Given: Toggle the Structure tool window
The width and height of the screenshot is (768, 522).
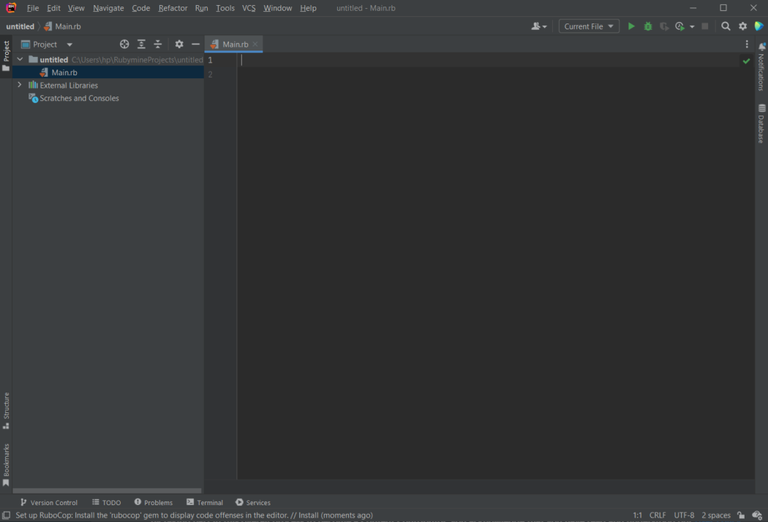Looking at the screenshot, I should tap(6, 410).
